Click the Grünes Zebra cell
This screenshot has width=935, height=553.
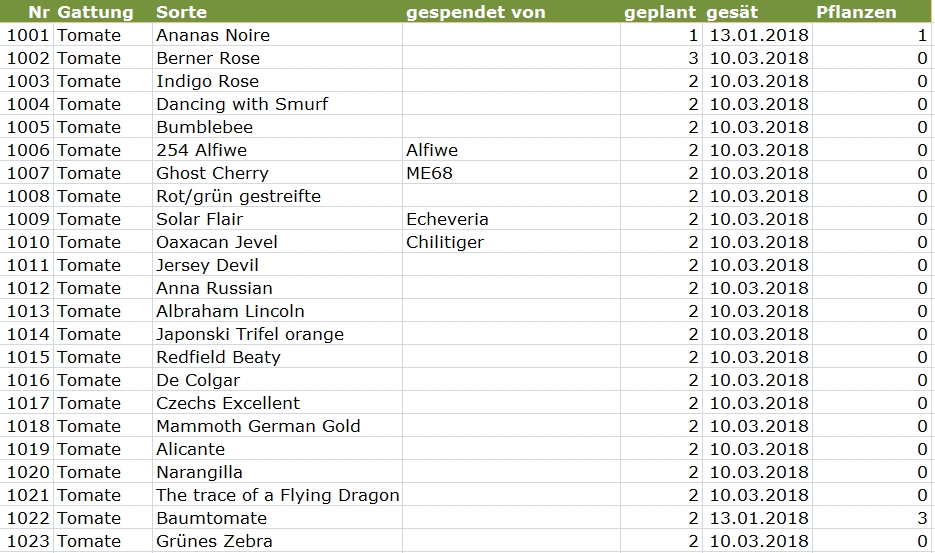tap(277, 541)
